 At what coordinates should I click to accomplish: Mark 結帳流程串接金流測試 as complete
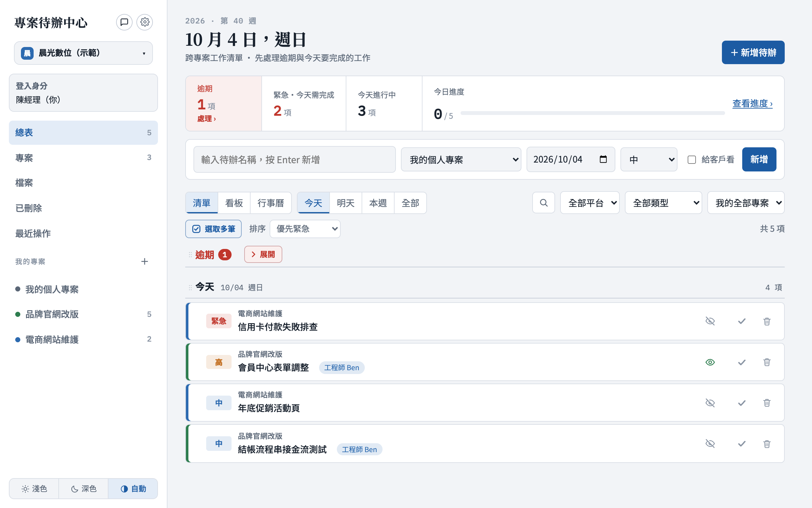[742, 444]
